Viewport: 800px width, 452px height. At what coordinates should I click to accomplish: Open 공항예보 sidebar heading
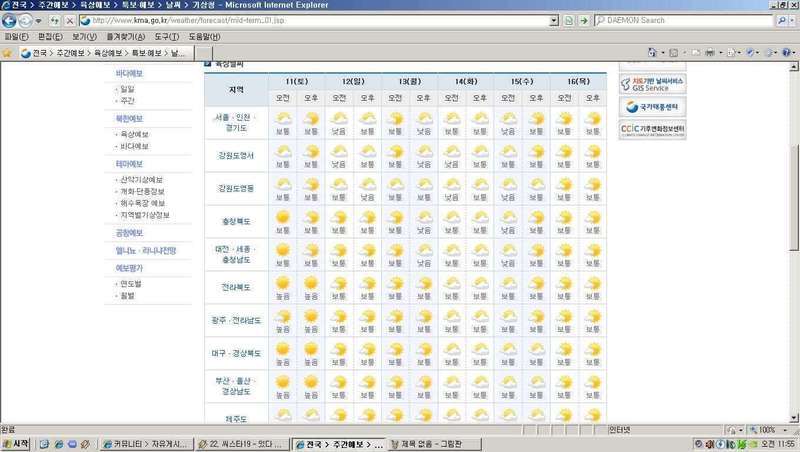[129, 233]
